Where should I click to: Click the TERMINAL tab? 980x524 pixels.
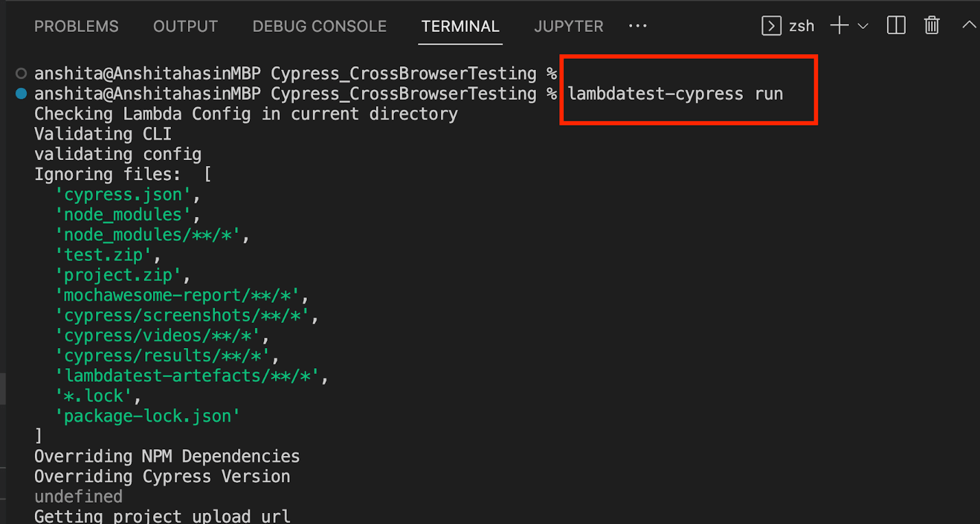tap(460, 26)
